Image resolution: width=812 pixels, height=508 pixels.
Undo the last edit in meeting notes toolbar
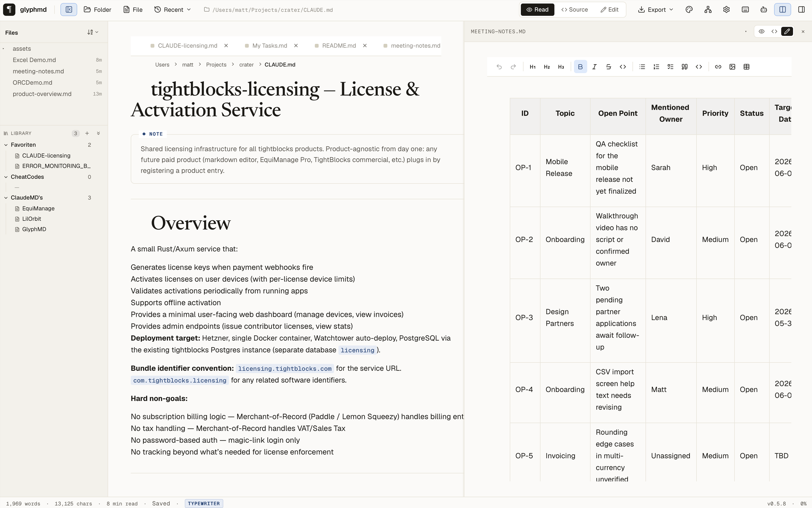(499, 67)
